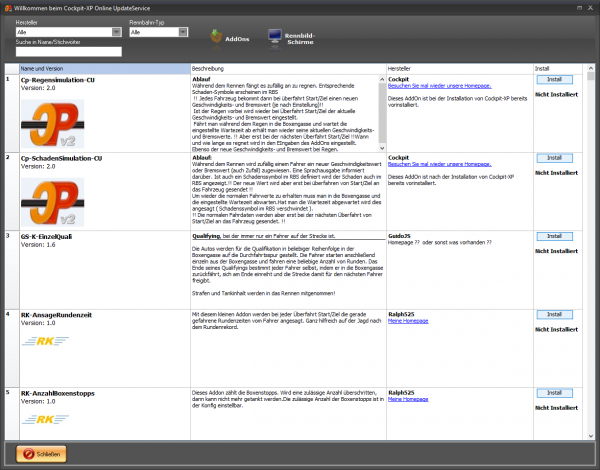Expand the Rennbahn-Typ dropdown

183,32
